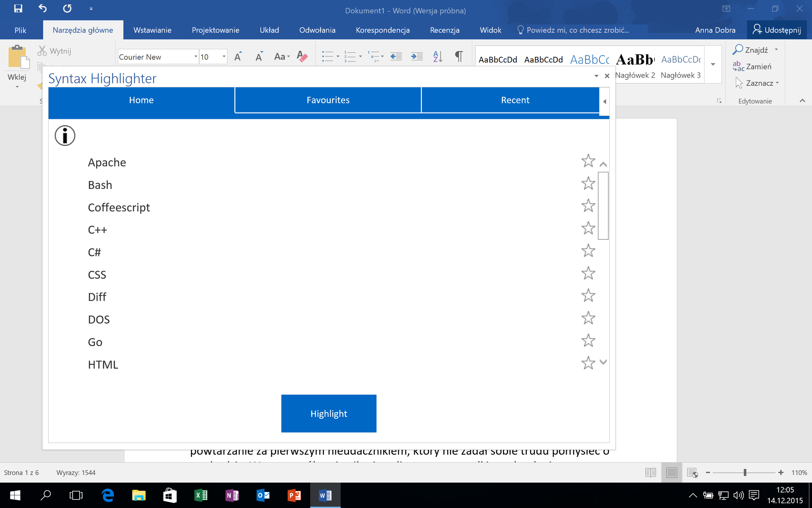Decrease font size with the smaller A icon

pos(259,56)
